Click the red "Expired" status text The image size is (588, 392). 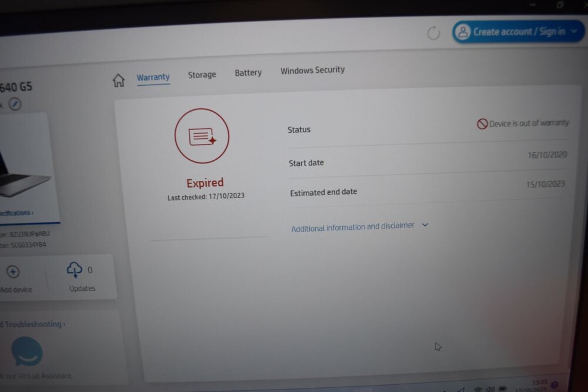point(205,183)
